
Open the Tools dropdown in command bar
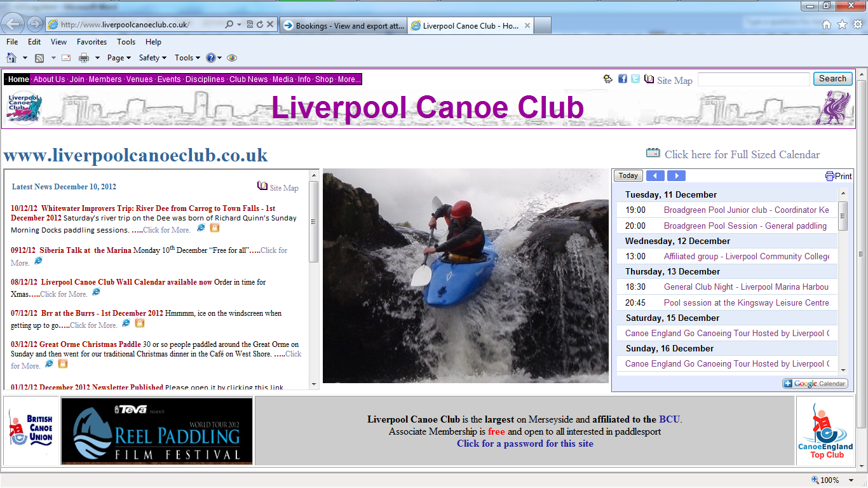[x=187, y=58]
